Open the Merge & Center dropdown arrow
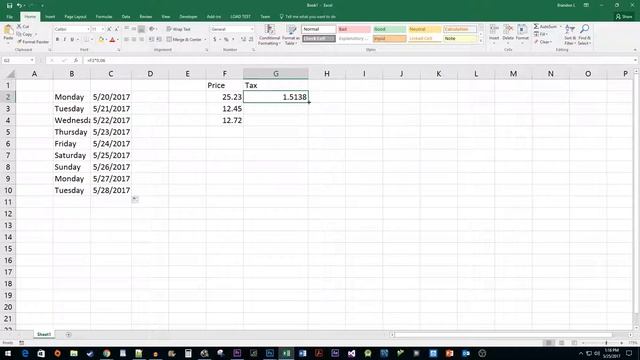This screenshot has width=640, height=360. tap(205, 40)
